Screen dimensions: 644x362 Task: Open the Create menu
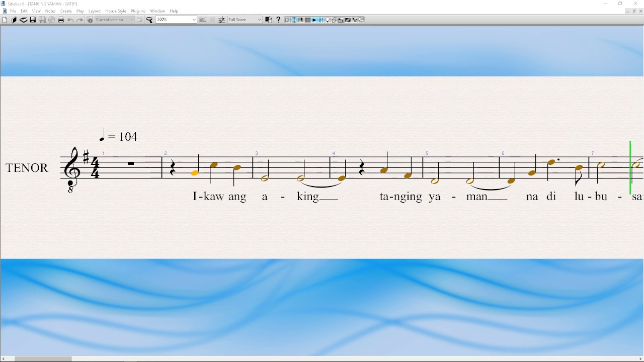pos(66,11)
